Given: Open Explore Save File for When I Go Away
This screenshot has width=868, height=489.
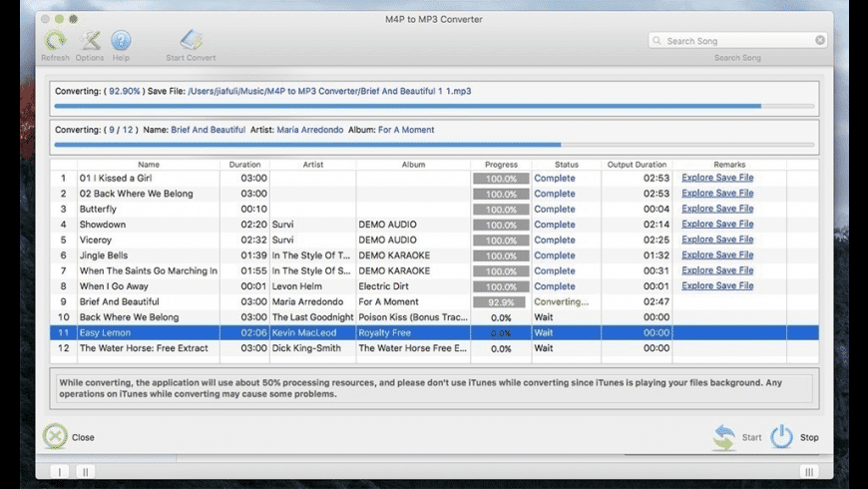Looking at the screenshot, I should pyautogui.click(x=717, y=286).
